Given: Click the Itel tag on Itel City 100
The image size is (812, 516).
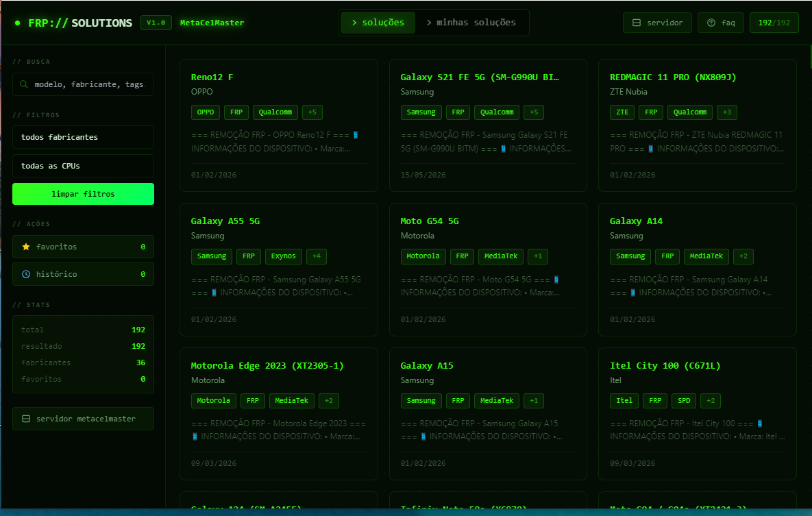Looking at the screenshot, I should tap(624, 400).
